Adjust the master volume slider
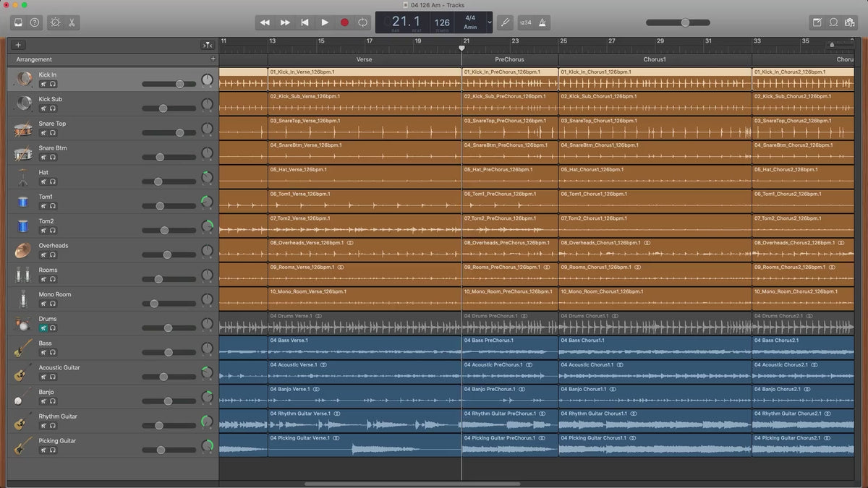 click(685, 22)
